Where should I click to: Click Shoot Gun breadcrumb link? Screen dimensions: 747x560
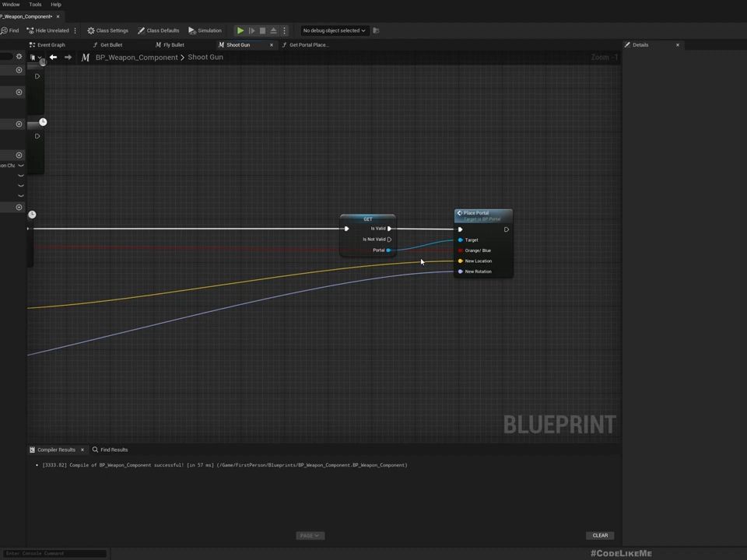click(205, 57)
